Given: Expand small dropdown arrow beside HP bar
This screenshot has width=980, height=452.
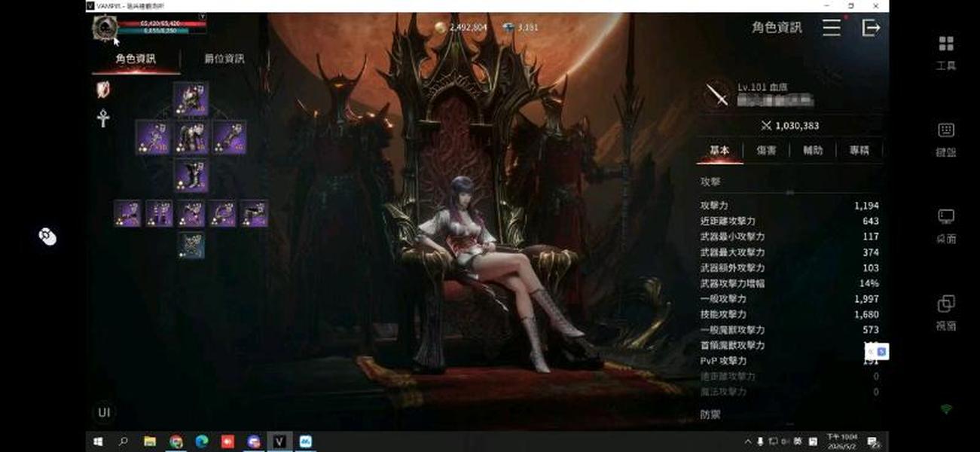Looking at the screenshot, I should [202, 17].
